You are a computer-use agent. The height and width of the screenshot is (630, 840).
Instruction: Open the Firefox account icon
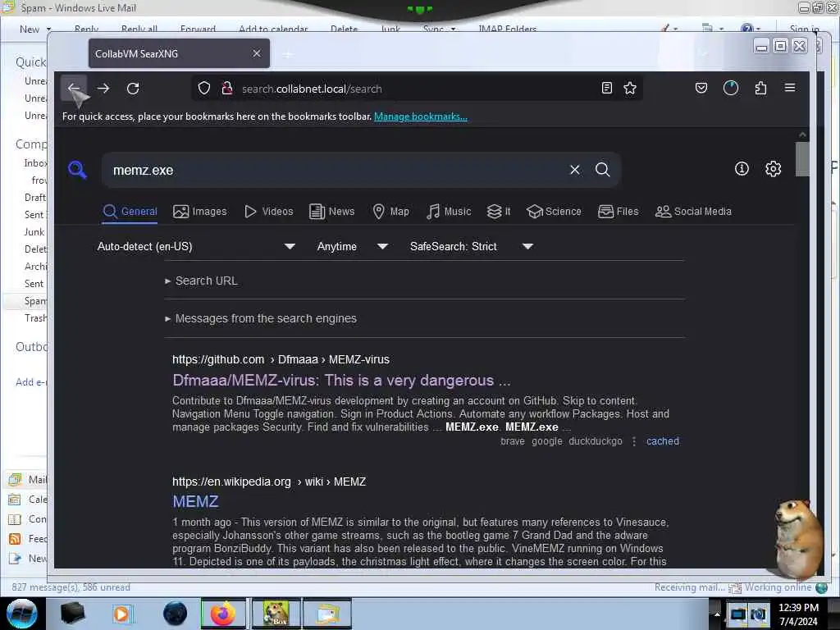[x=731, y=88]
